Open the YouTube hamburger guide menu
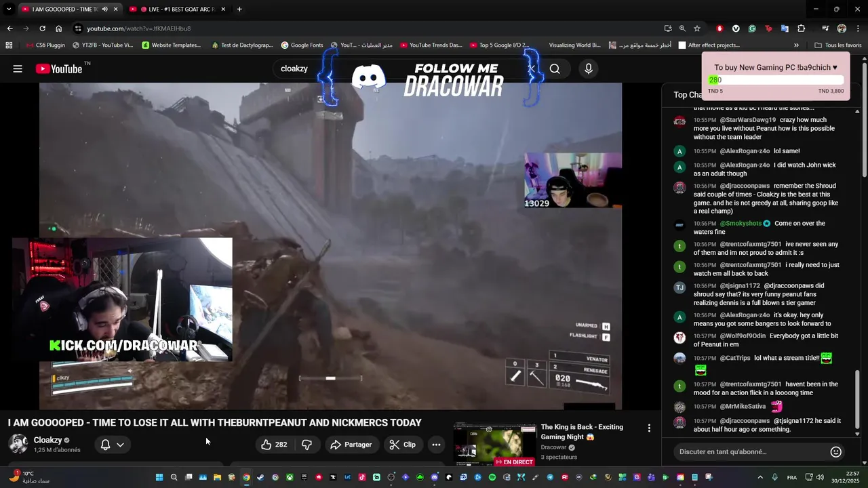 18,68
